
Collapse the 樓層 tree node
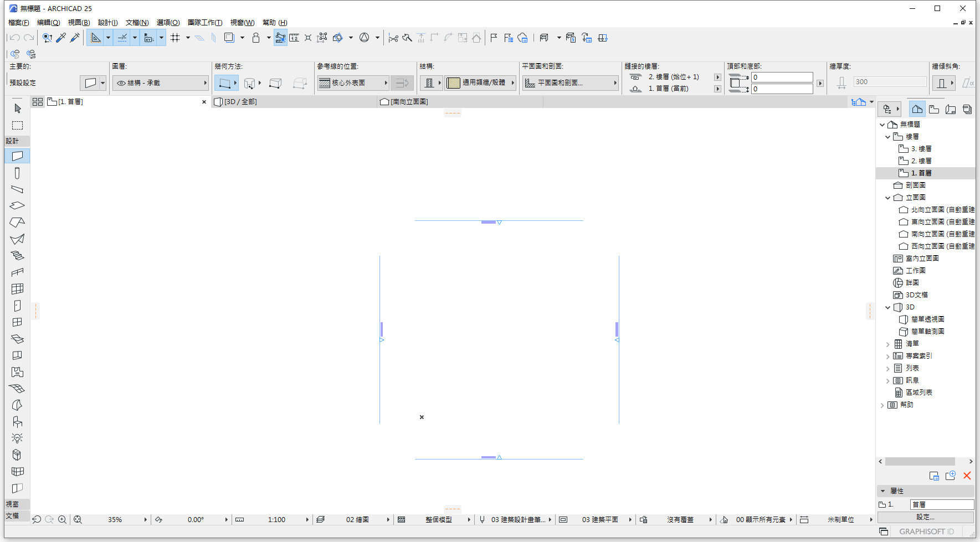[x=888, y=137]
